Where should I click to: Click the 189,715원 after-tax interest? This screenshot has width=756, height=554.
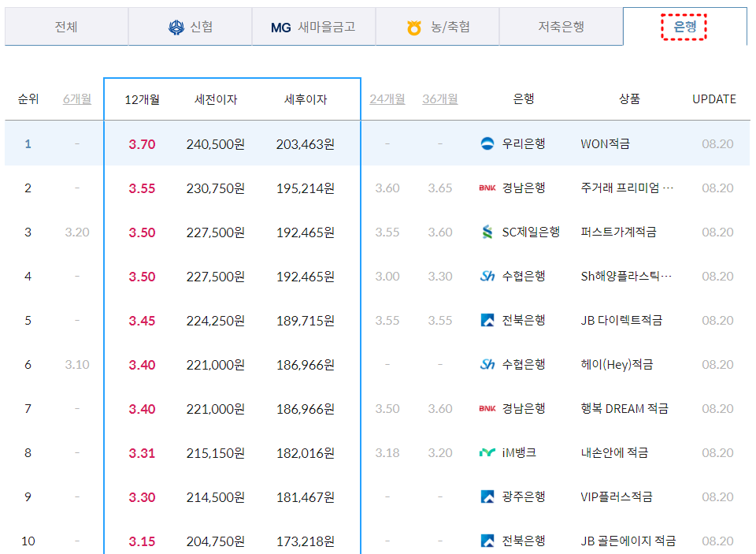click(x=306, y=321)
